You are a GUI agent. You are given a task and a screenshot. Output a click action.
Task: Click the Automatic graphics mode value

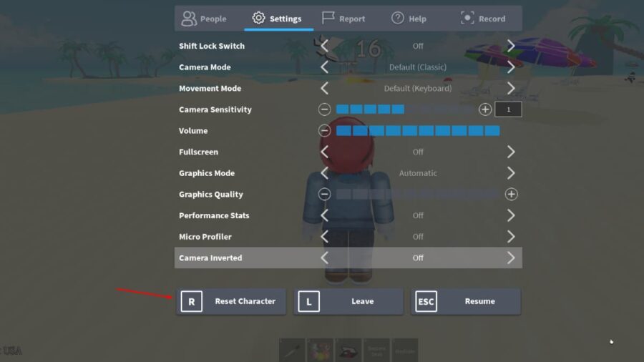[418, 173]
